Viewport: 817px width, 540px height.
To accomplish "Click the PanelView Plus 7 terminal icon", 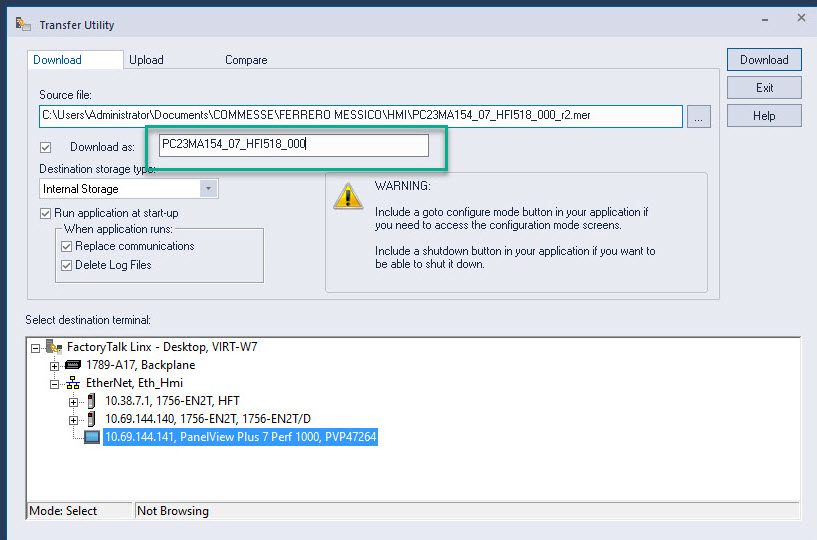I will click(x=92, y=437).
